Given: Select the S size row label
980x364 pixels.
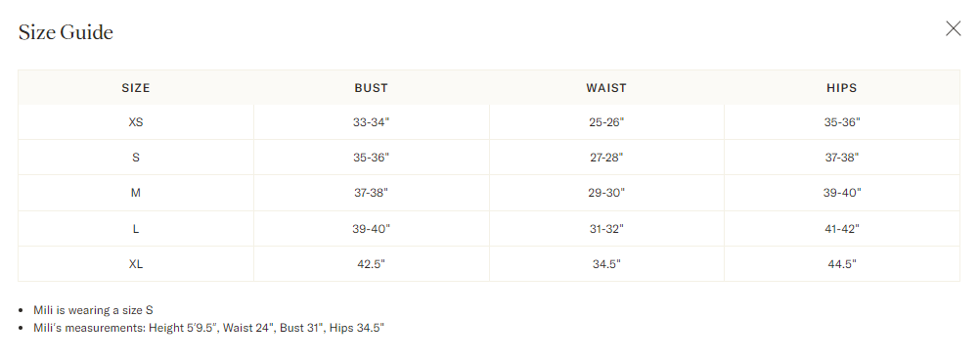Looking at the screenshot, I should [136, 158].
